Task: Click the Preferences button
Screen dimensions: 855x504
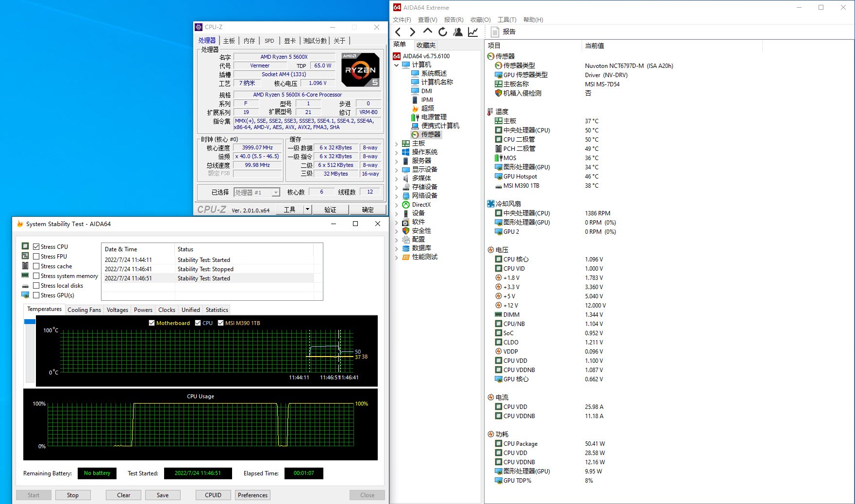Action: (x=252, y=495)
